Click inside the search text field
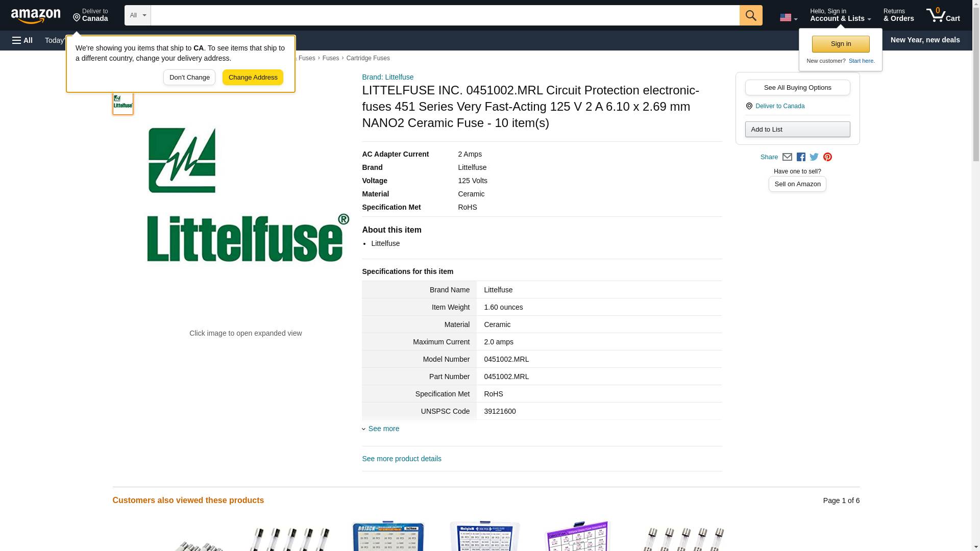Viewport: 980px width, 551px height. click(444, 15)
